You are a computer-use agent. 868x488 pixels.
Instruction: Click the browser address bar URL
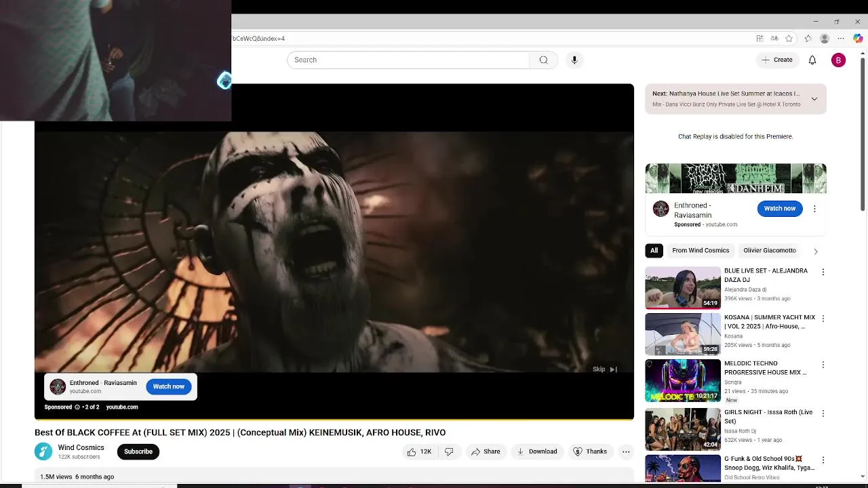point(258,39)
